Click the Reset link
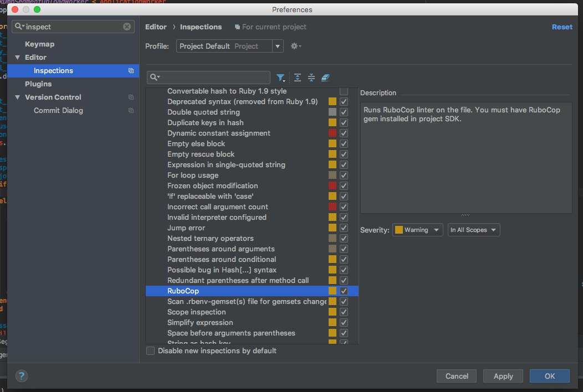The image size is (583, 392). click(562, 27)
